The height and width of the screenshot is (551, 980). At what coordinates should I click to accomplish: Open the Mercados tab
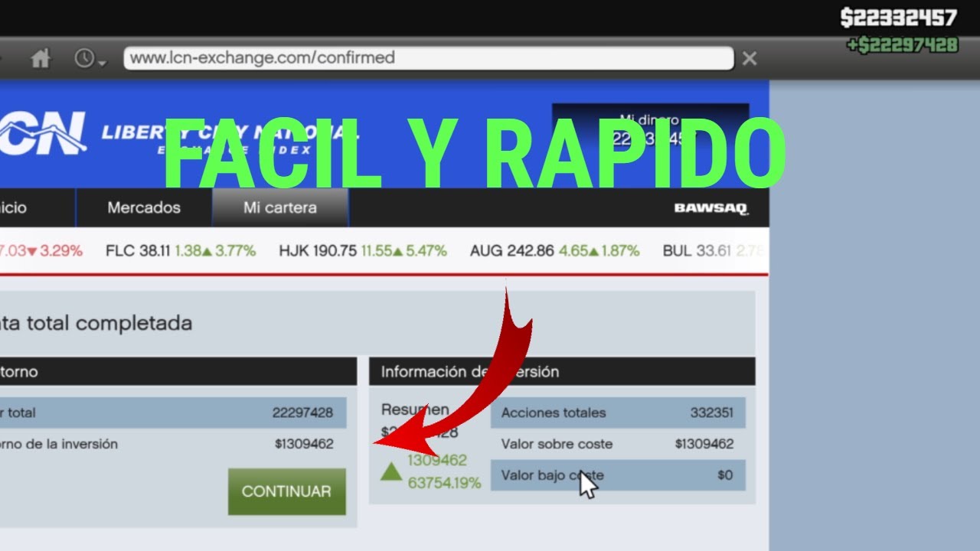(x=144, y=207)
